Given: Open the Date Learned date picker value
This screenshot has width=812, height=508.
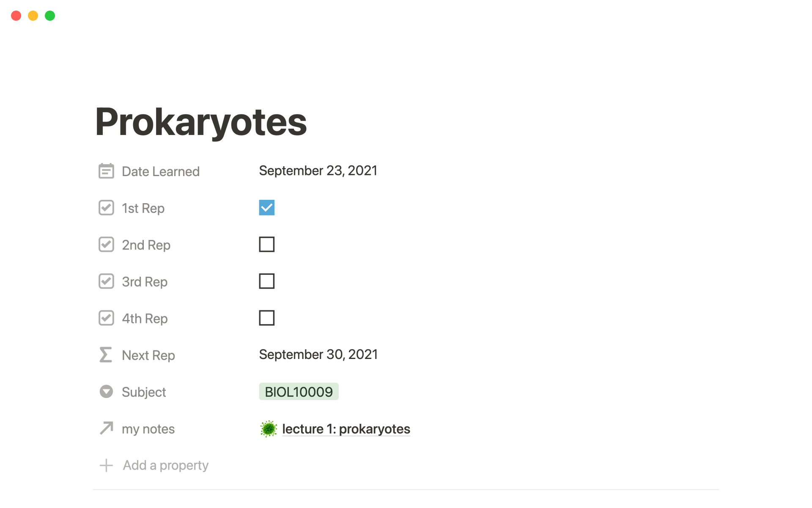Looking at the screenshot, I should click(318, 171).
